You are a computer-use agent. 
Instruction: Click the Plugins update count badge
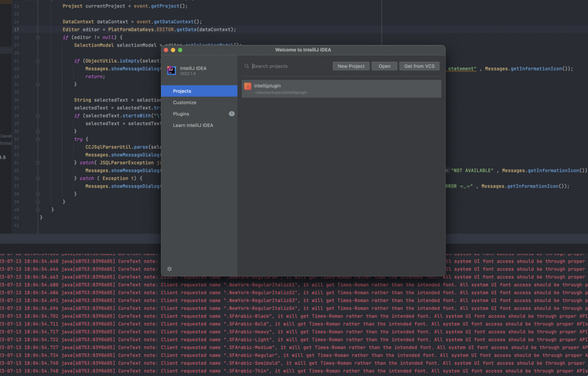[x=232, y=114]
